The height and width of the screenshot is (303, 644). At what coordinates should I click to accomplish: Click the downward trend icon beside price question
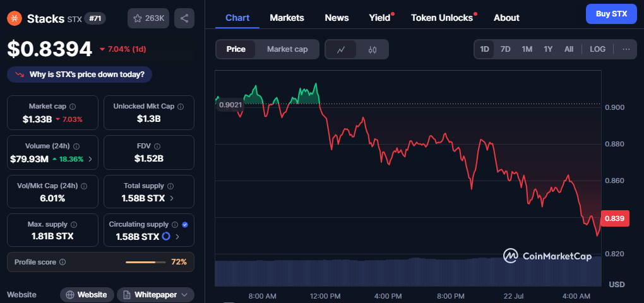20,74
